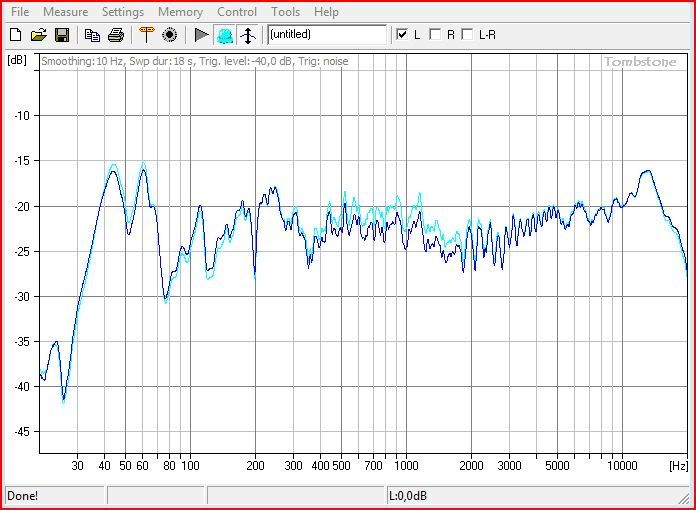Screen dimensions: 696x510
Task: Enable the L-R difference checkbox
Action: tap(467, 35)
